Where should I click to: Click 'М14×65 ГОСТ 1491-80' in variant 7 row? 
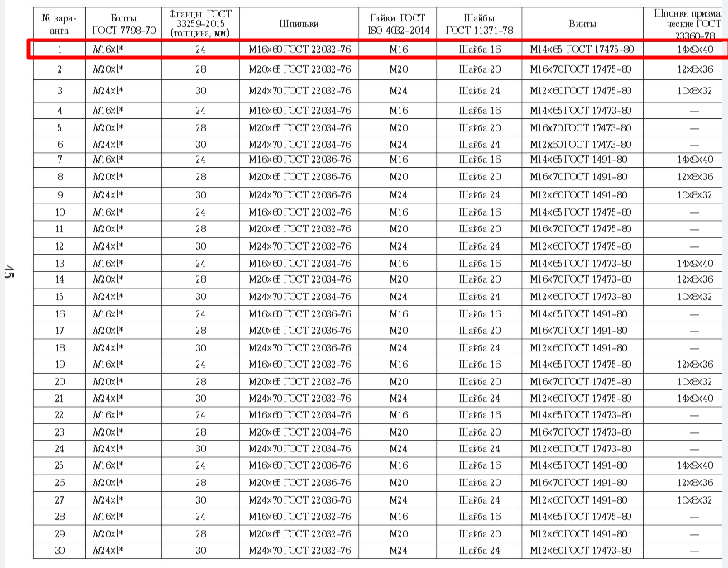578,160
